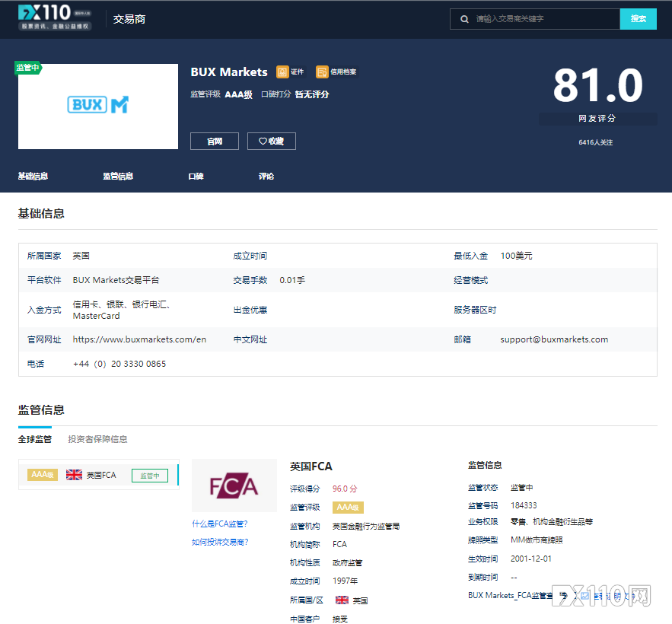Click the FX110 site logo
The height and width of the screenshot is (624, 672).
[55, 18]
